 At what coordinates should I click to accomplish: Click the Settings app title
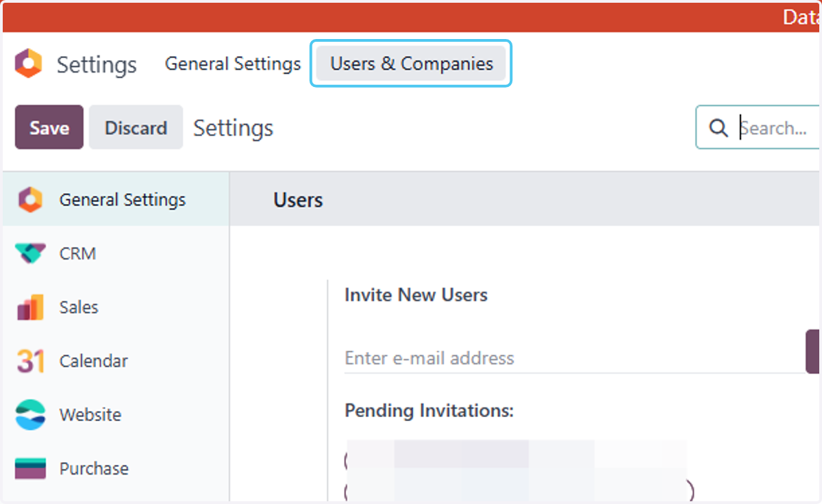click(97, 65)
